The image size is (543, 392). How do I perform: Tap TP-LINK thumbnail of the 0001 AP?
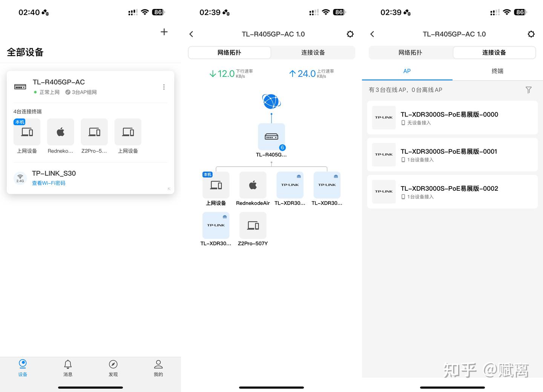(x=384, y=155)
